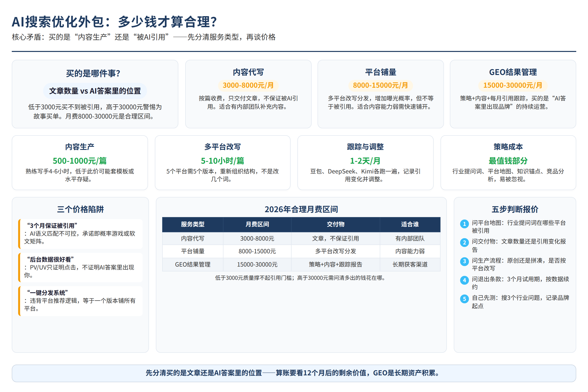This screenshot has width=588, height=392.
Task: Click the 1-2天/月 green value
Action: point(365,161)
